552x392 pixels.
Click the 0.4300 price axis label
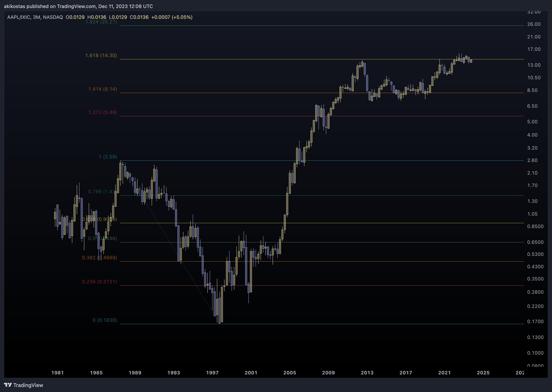click(535, 266)
